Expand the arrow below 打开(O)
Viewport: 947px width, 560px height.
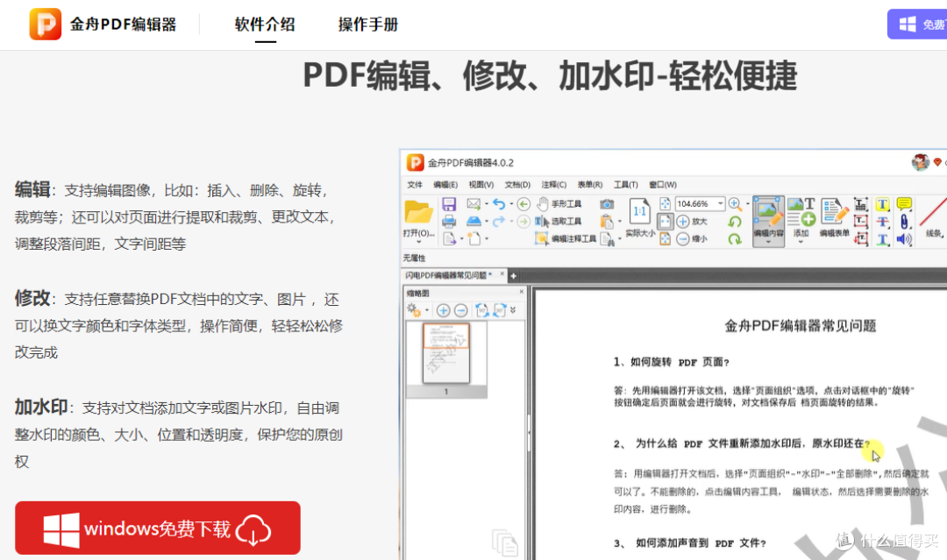click(418, 242)
